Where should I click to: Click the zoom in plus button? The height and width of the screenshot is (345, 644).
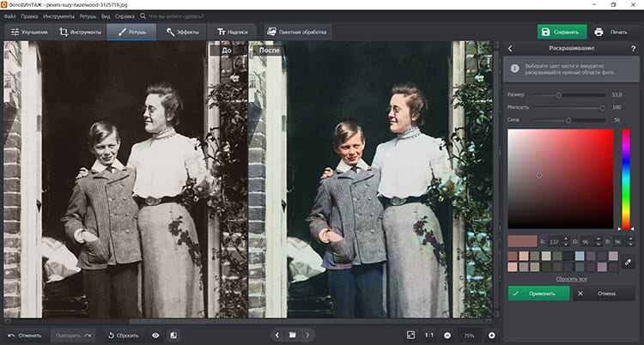click(x=492, y=335)
